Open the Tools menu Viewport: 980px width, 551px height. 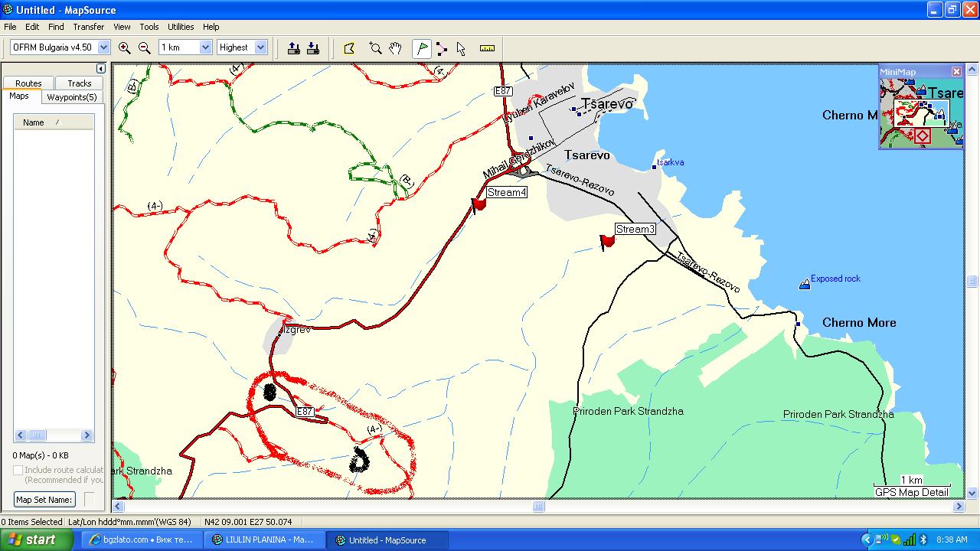pos(149,27)
